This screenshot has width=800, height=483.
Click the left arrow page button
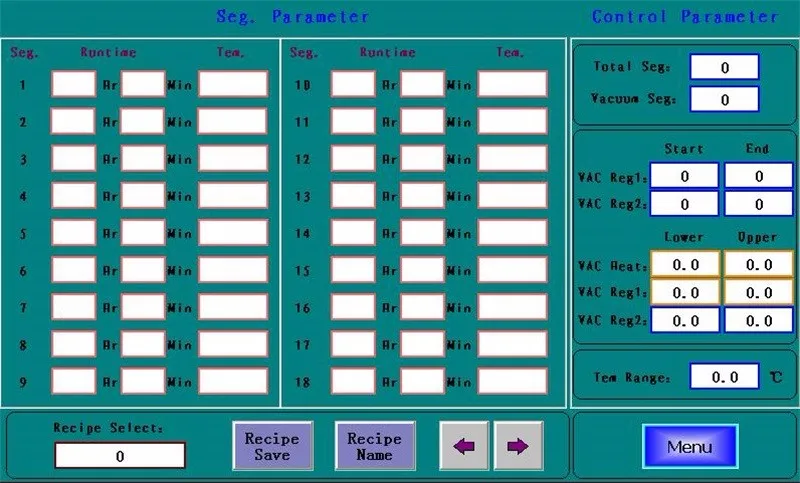pos(464,446)
